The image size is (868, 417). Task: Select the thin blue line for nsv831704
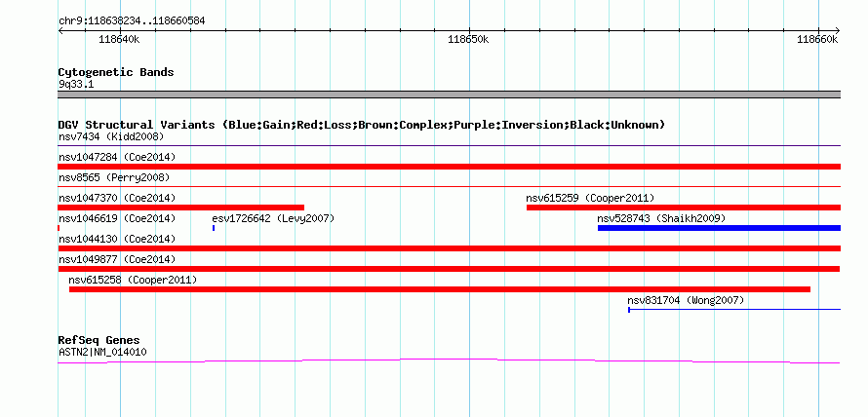point(734,310)
